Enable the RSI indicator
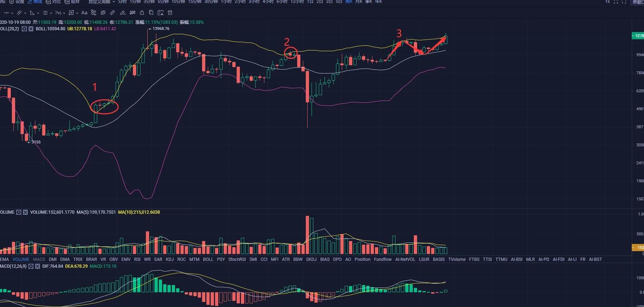Viewport: 644px width, 307px height. coord(137,259)
